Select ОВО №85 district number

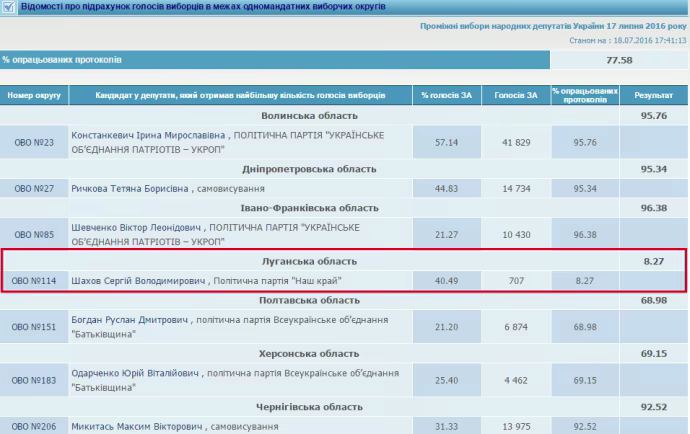click(34, 234)
